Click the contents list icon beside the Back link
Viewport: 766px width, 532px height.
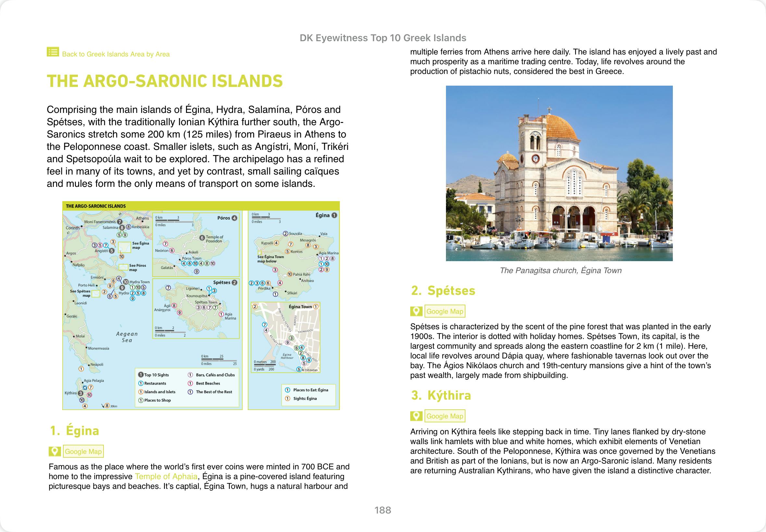(x=53, y=52)
